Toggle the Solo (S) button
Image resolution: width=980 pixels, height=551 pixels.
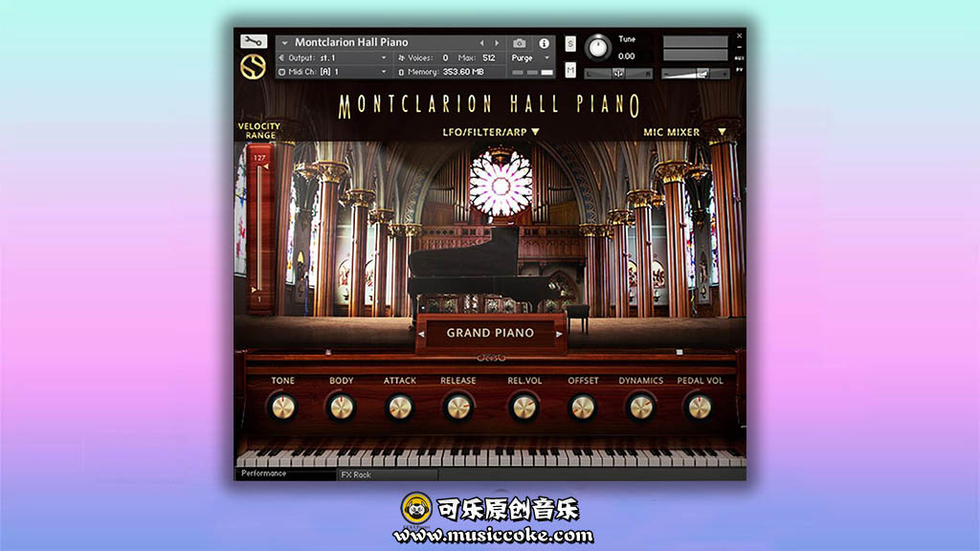(570, 44)
